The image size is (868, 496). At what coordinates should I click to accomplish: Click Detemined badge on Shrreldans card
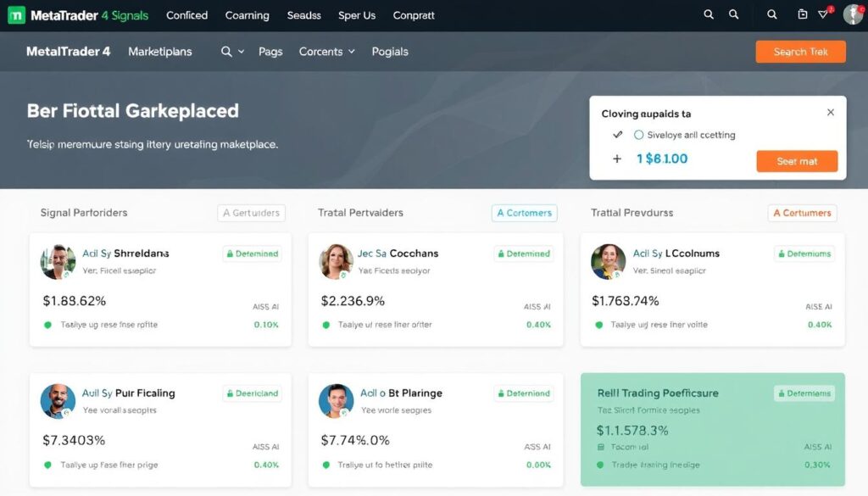click(x=252, y=254)
